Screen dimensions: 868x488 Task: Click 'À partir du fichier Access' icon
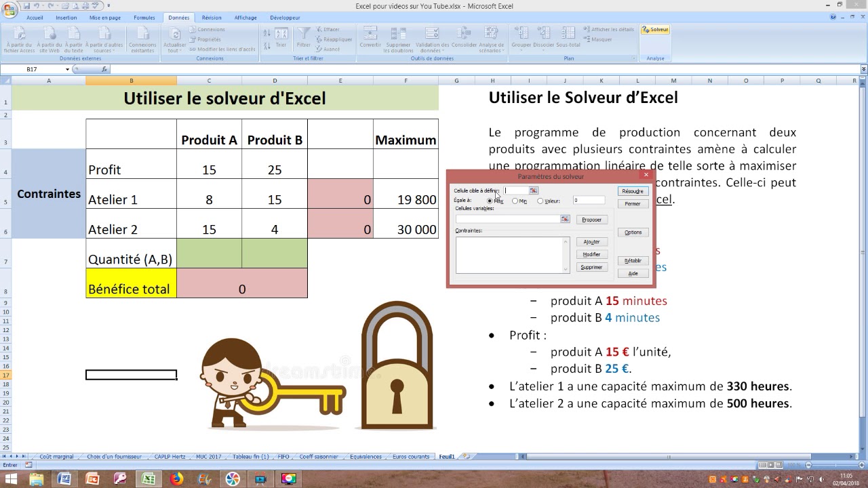(19, 39)
